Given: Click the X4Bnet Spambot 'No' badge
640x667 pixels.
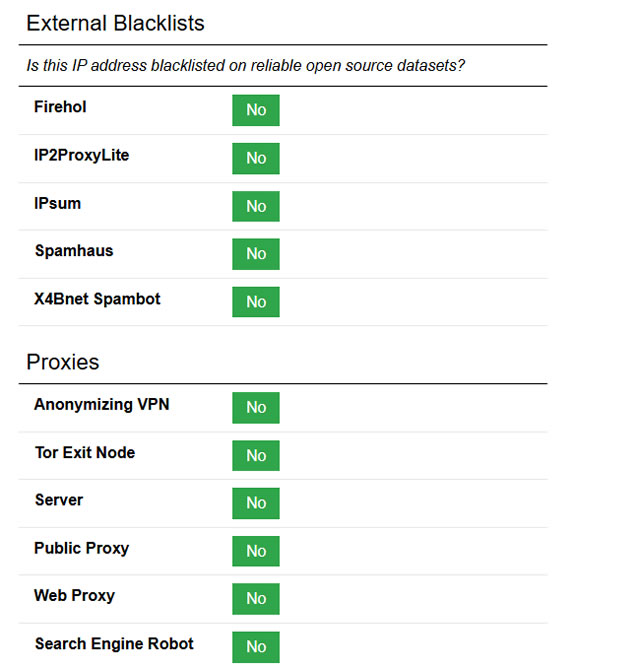Looking at the screenshot, I should (256, 302).
